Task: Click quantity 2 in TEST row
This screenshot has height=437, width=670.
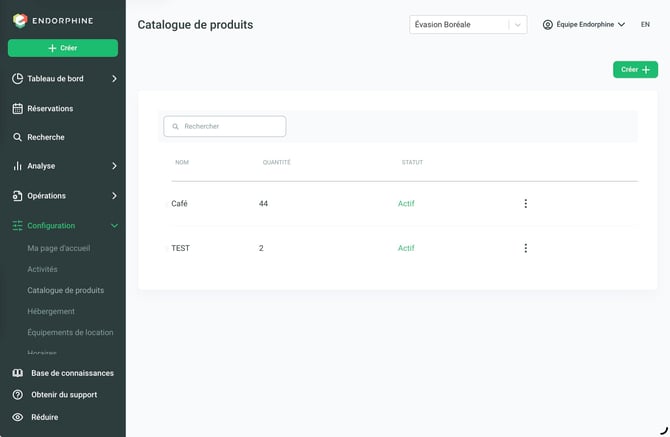Action: pos(261,248)
